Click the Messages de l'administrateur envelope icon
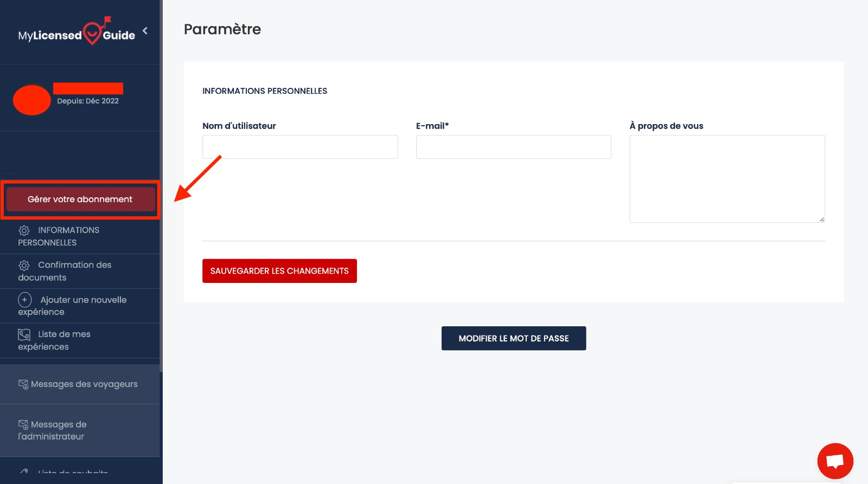 pyautogui.click(x=23, y=424)
